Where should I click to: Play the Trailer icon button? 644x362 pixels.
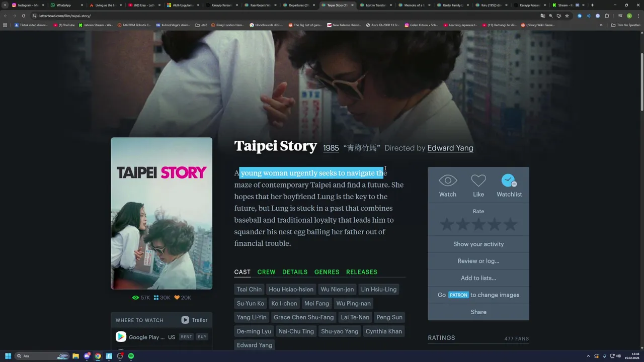pyautogui.click(x=185, y=320)
